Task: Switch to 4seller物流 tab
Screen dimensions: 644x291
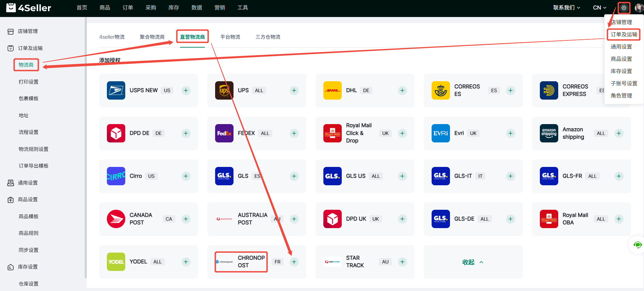Action: (x=112, y=37)
